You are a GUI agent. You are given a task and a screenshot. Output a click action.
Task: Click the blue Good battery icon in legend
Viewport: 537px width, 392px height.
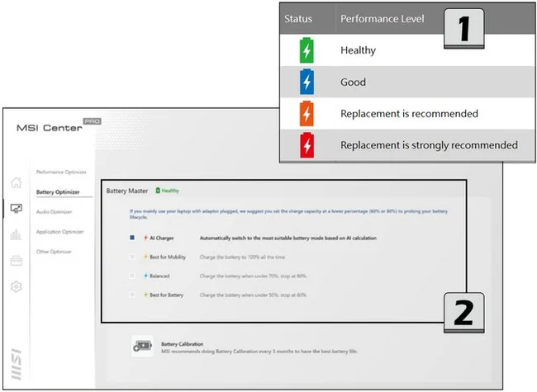tap(307, 82)
